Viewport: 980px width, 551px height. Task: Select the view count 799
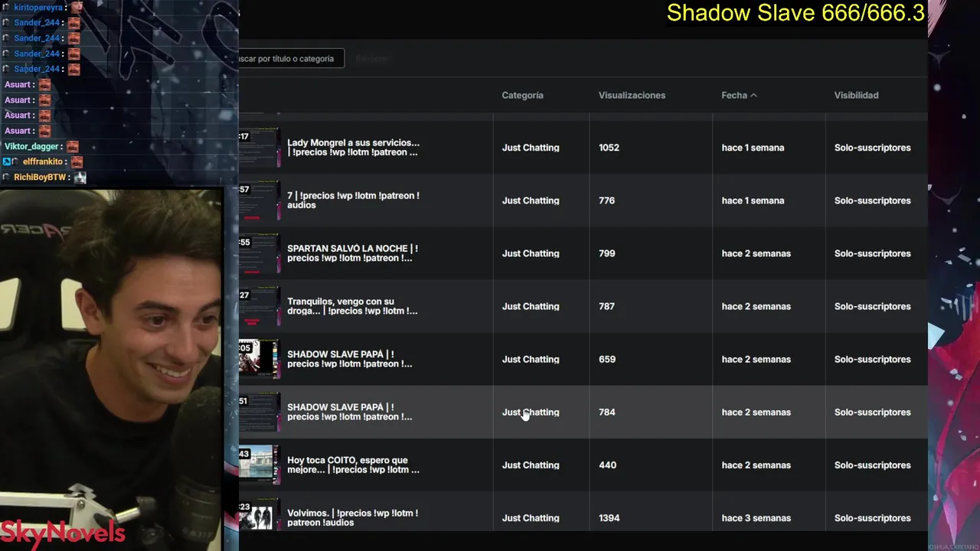click(x=606, y=253)
